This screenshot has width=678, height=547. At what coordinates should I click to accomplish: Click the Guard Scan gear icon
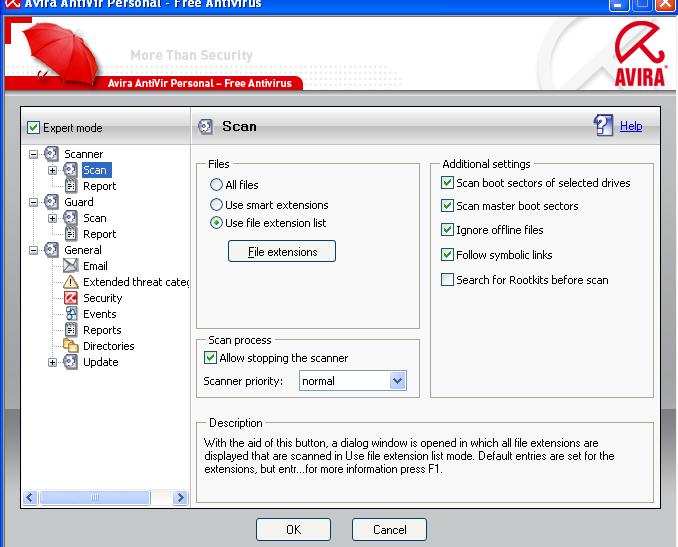tap(70, 218)
